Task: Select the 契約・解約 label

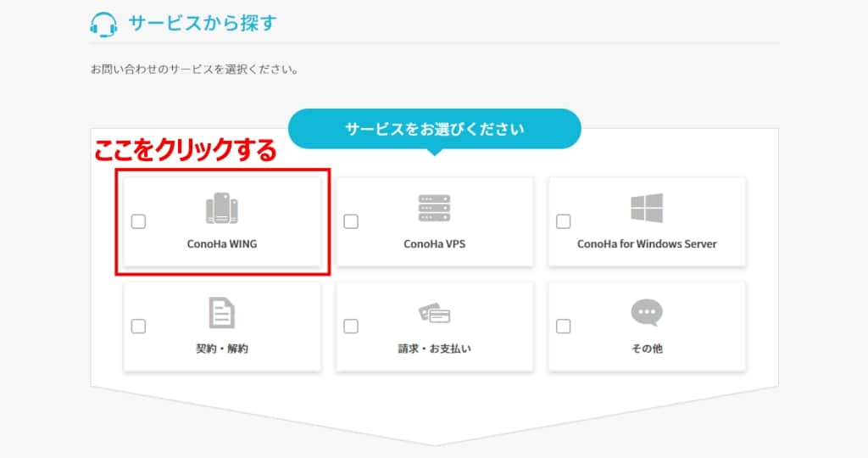Action: click(222, 349)
